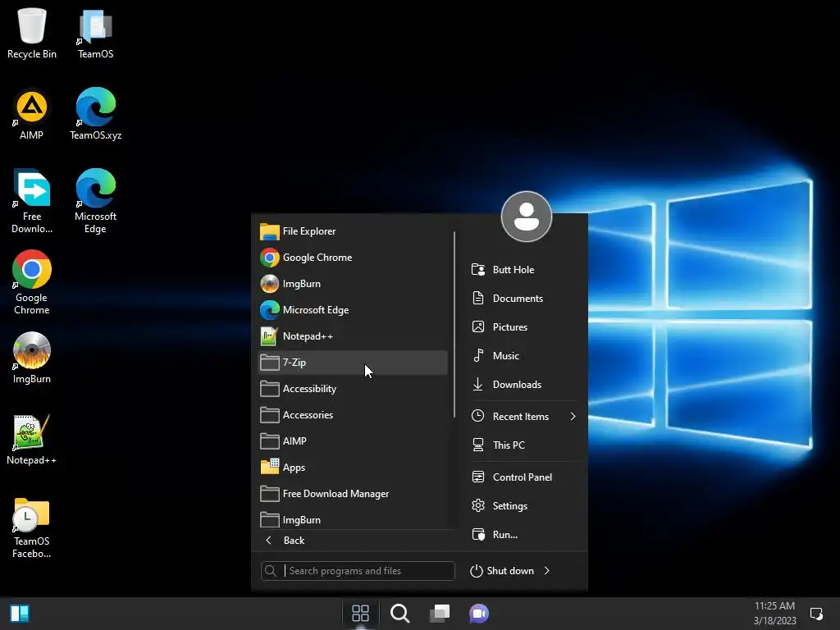Open ImgBurn desktop shortcut
The height and width of the screenshot is (630, 840).
point(32,358)
